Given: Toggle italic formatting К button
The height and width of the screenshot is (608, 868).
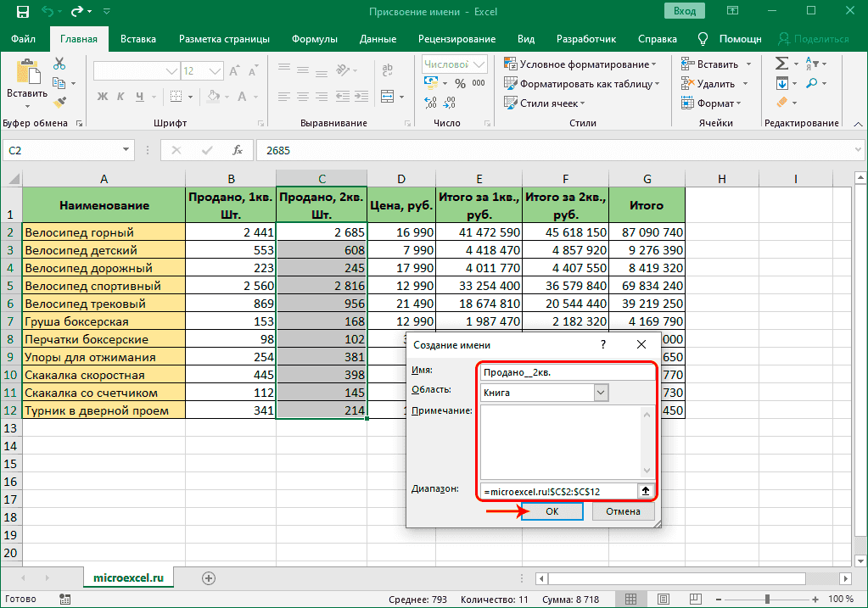Looking at the screenshot, I should 120,95.
